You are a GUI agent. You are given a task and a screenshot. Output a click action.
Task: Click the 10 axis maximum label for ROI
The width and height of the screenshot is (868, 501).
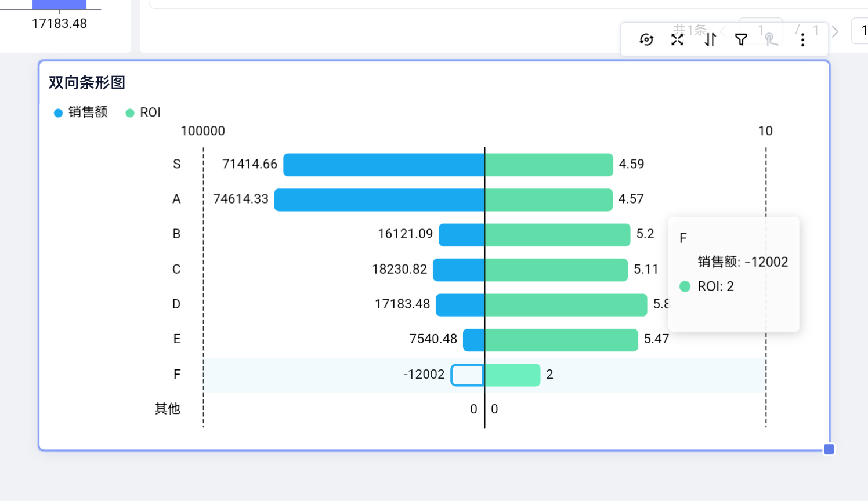point(766,131)
